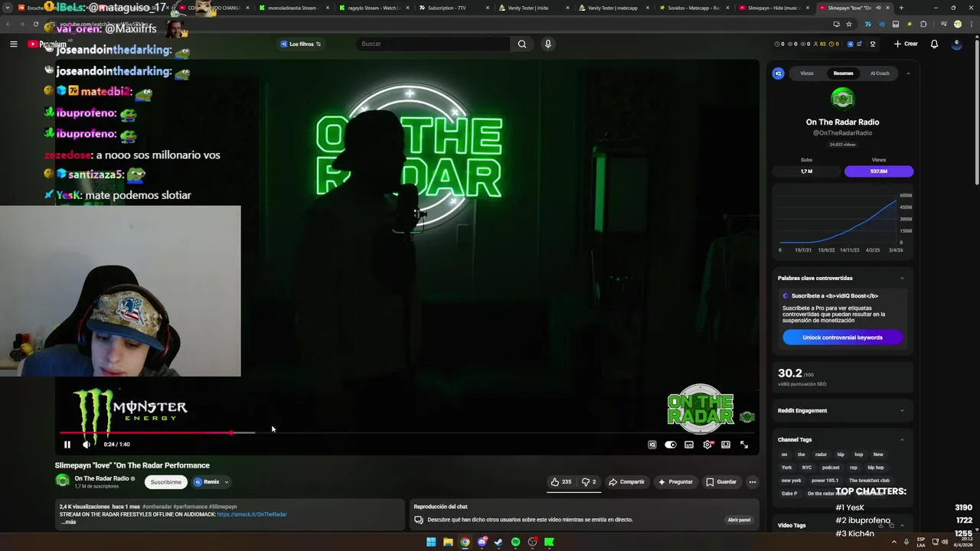Click the 'NYC' channel tag
This screenshot has width=980, height=551.
tap(806, 468)
